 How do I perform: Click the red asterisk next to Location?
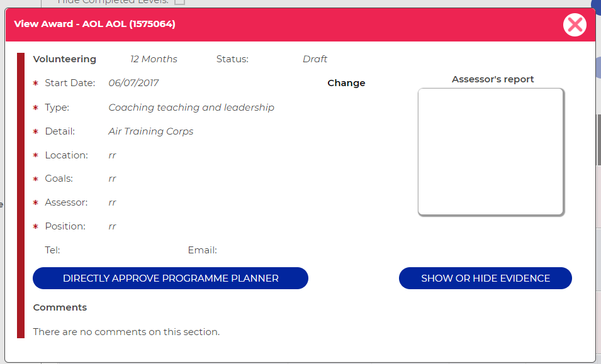(x=36, y=155)
